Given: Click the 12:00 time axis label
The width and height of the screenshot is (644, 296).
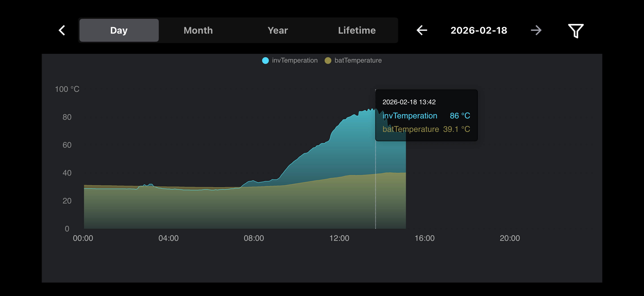Looking at the screenshot, I should pyautogui.click(x=339, y=238).
